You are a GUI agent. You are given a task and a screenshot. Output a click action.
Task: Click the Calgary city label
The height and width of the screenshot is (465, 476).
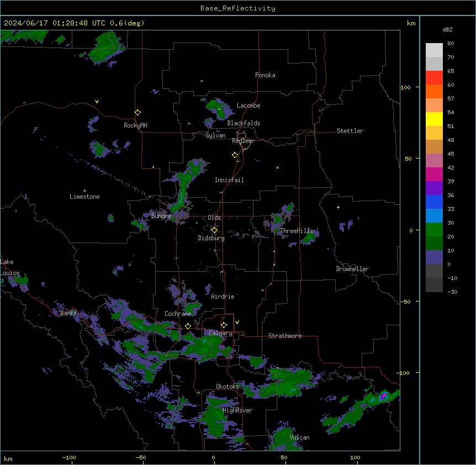pos(220,333)
